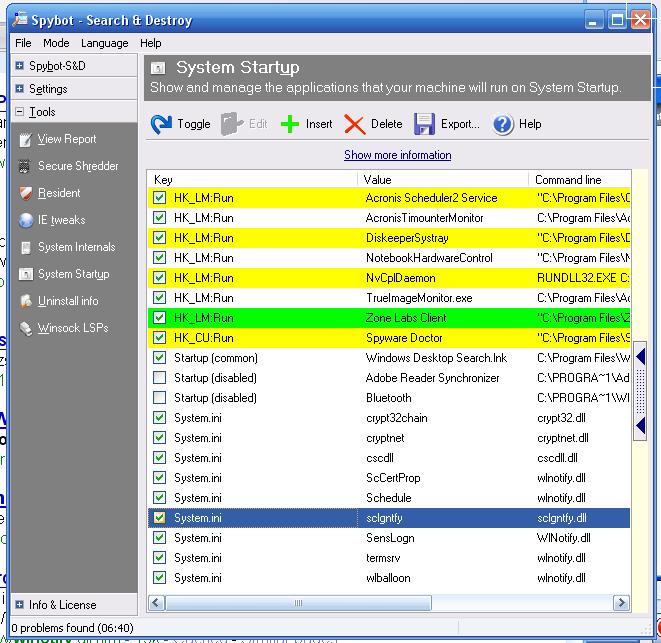Screen dimensions: 661x643
Task: Click the Winsock LSPs sidebar icon
Action: point(26,328)
